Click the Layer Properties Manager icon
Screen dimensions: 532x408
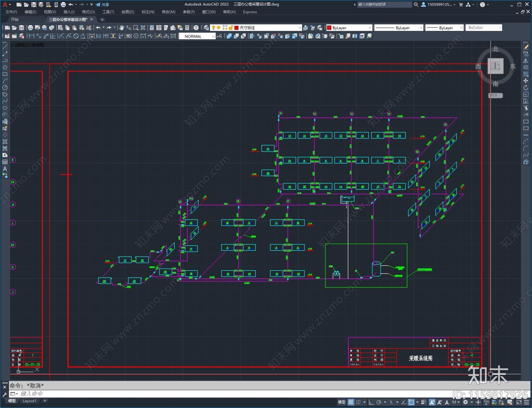[x=206, y=28]
